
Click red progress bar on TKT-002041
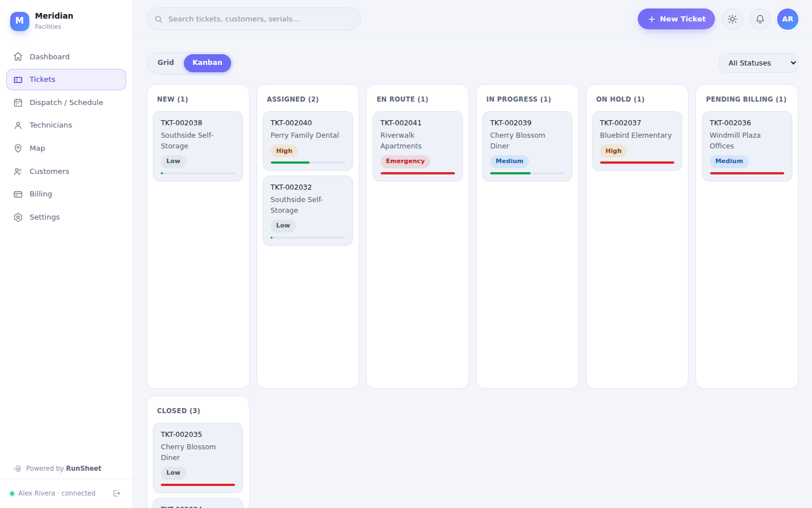click(418, 173)
